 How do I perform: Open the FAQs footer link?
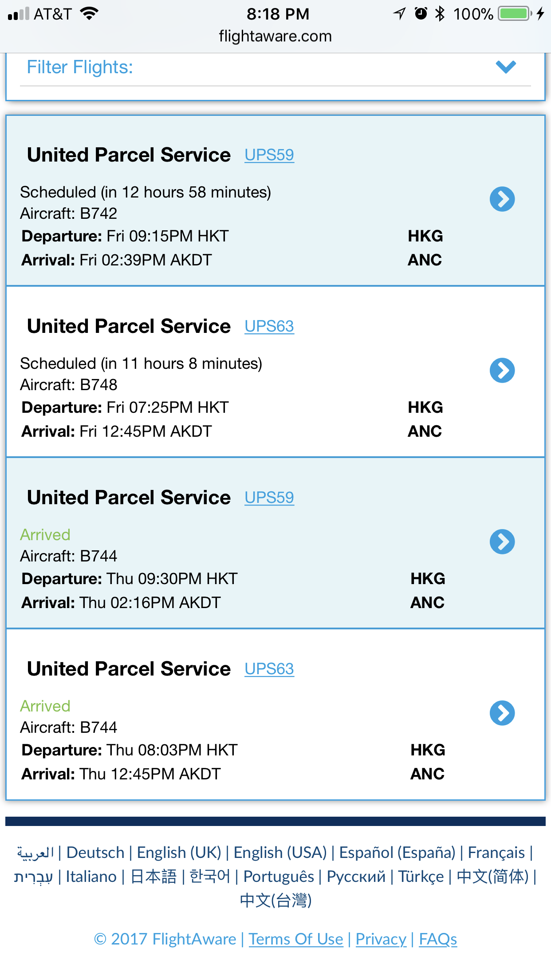point(438,939)
